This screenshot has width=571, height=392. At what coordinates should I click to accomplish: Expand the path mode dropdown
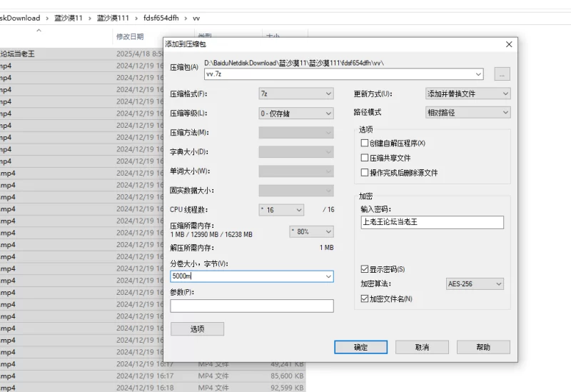(468, 113)
